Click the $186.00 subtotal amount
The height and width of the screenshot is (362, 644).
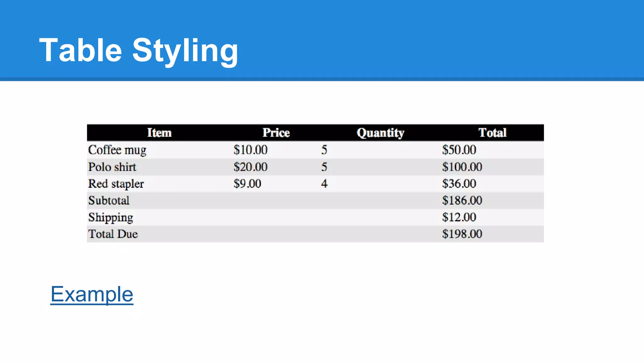462,200
